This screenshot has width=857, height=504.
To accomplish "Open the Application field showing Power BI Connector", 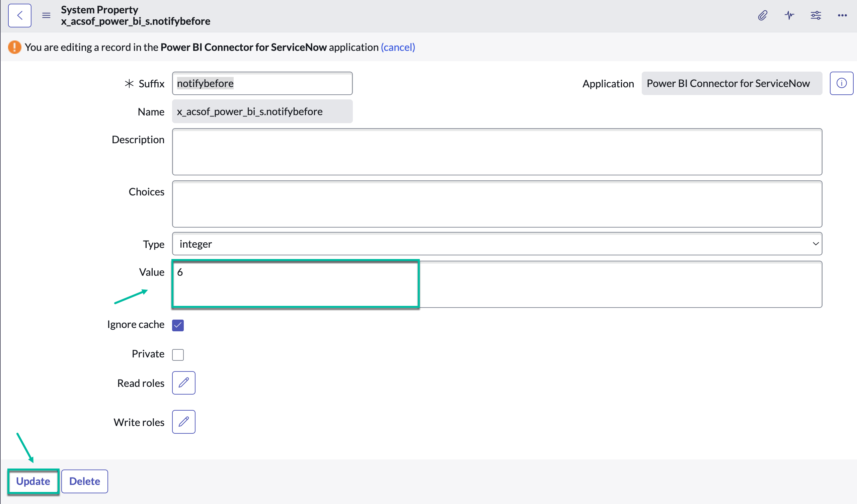I will [731, 83].
